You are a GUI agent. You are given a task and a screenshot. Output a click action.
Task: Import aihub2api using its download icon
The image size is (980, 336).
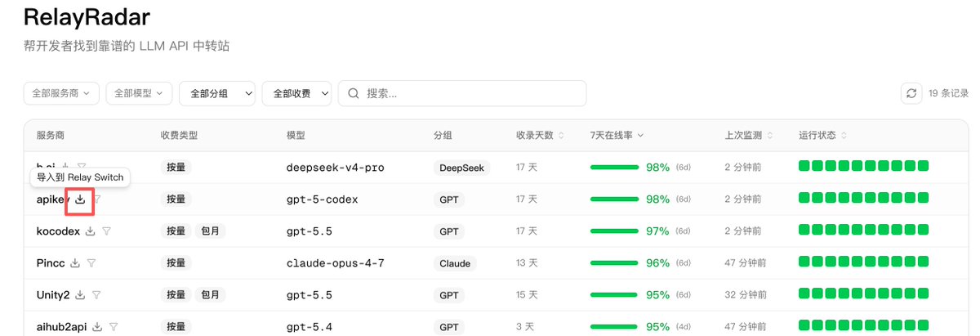pos(97,327)
